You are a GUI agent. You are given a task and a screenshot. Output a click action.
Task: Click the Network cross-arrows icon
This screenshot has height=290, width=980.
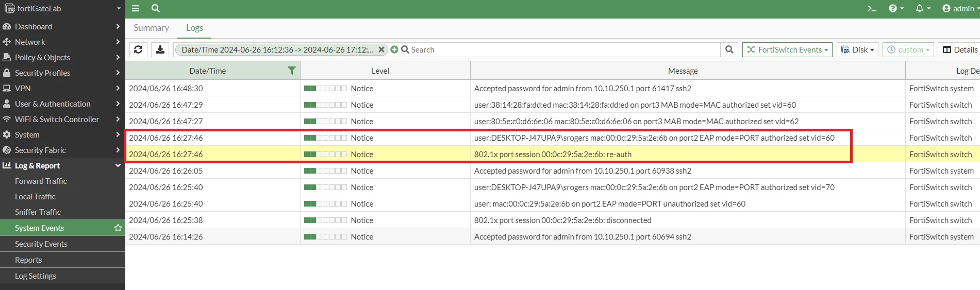click(7, 42)
